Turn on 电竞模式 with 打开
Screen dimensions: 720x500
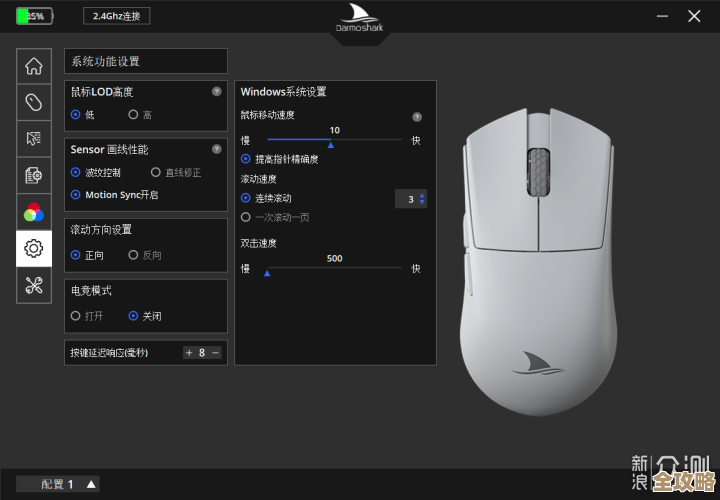(75, 316)
